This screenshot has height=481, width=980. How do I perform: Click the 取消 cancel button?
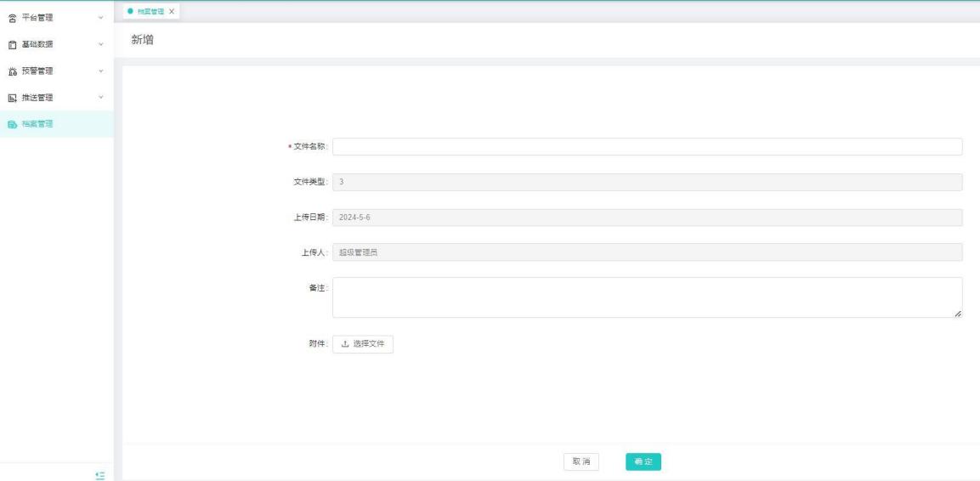(581, 461)
